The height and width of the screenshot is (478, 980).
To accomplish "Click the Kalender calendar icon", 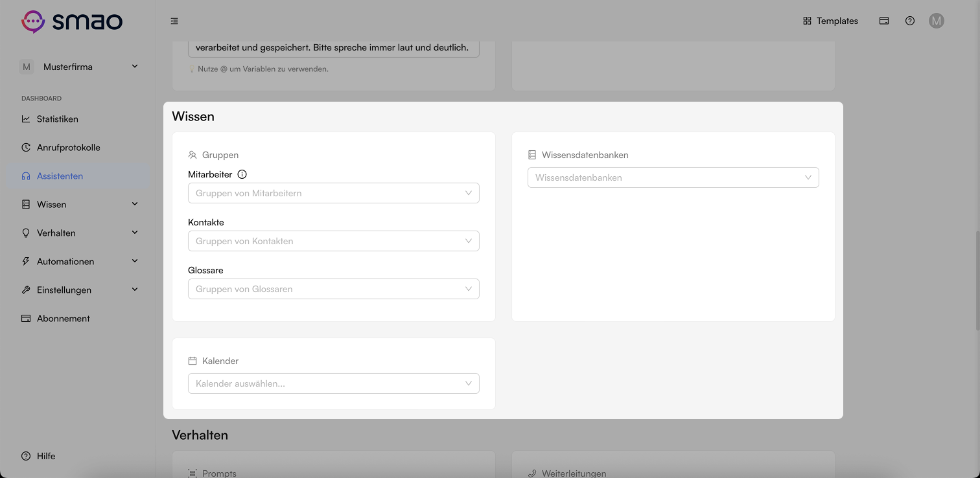I will 192,361.
